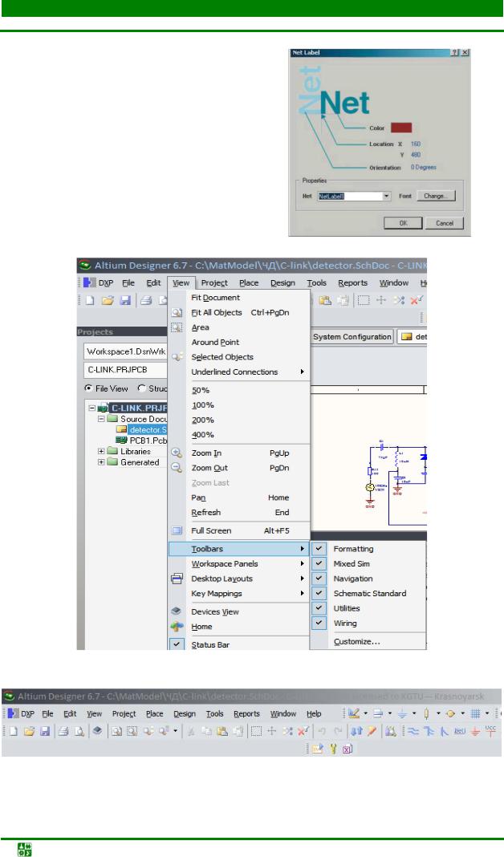Viewport: 504px width, 857px height.
Task: Click Print icon in lower Altium toolbar
Action: coord(63,731)
